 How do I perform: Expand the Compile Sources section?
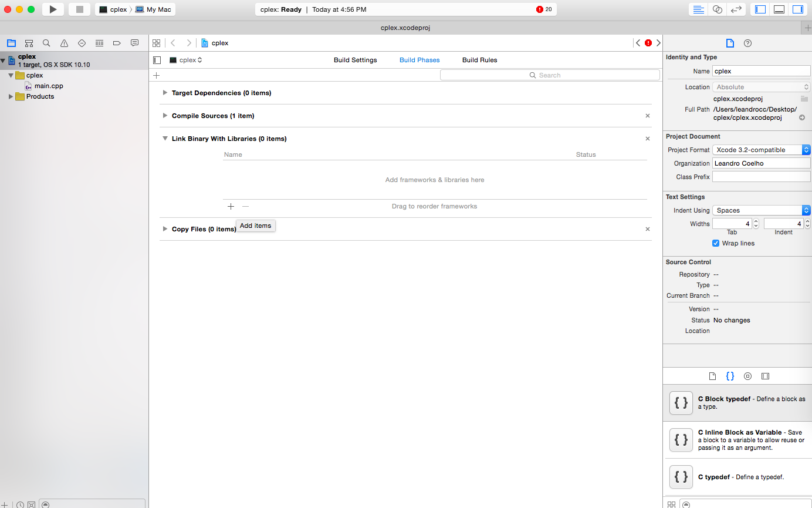[165, 116]
